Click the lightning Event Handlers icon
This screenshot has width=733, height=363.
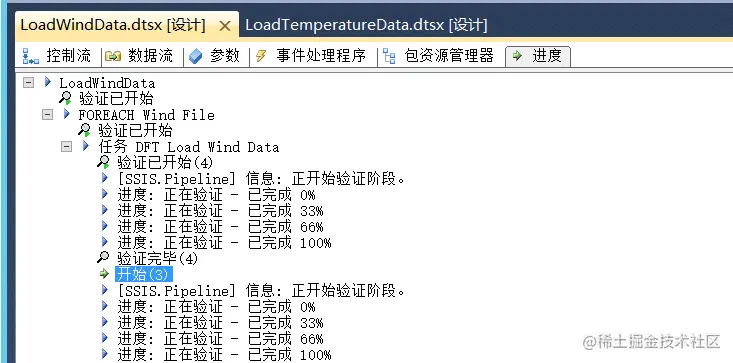point(261,57)
